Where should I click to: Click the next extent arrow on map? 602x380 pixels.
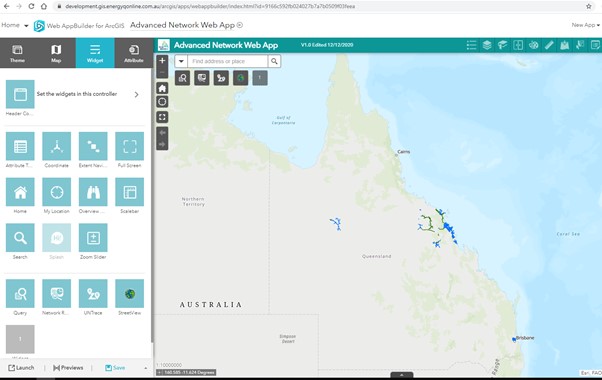pos(162,144)
